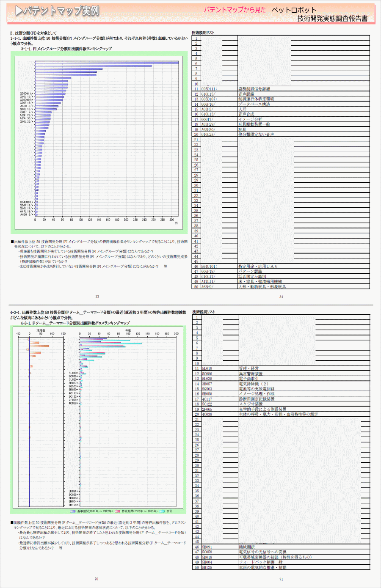Click the 基準期間 legend color swatch

(73, 511)
